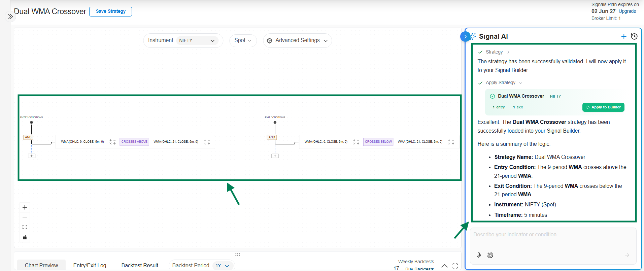Open the Backtest Result tab
This screenshot has height=271, width=644.
tap(140, 265)
